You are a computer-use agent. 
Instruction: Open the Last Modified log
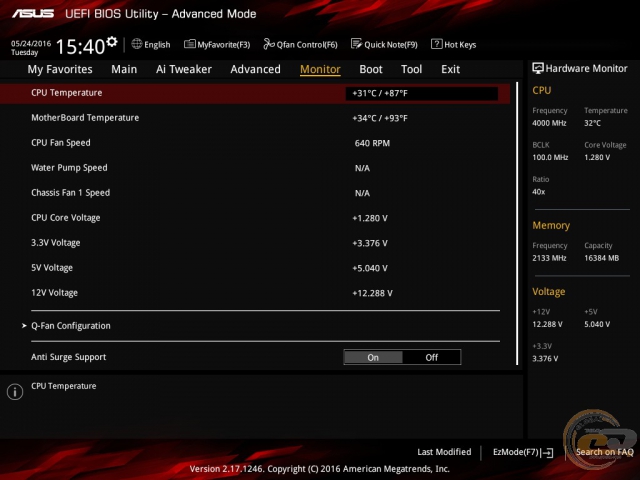point(444,452)
